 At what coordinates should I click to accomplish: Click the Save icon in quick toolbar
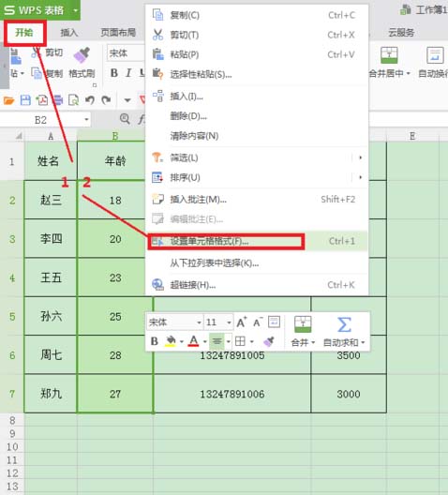25,100
